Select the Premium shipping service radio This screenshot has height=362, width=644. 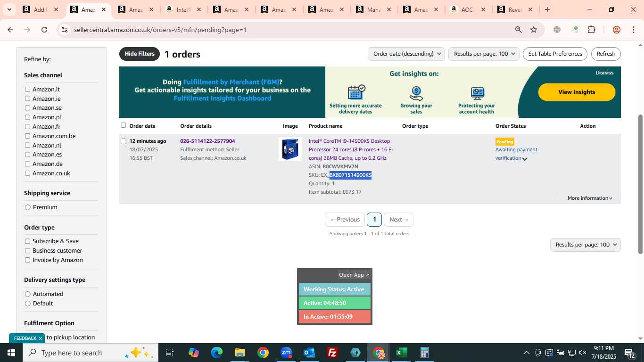click(x=28, y=207)
